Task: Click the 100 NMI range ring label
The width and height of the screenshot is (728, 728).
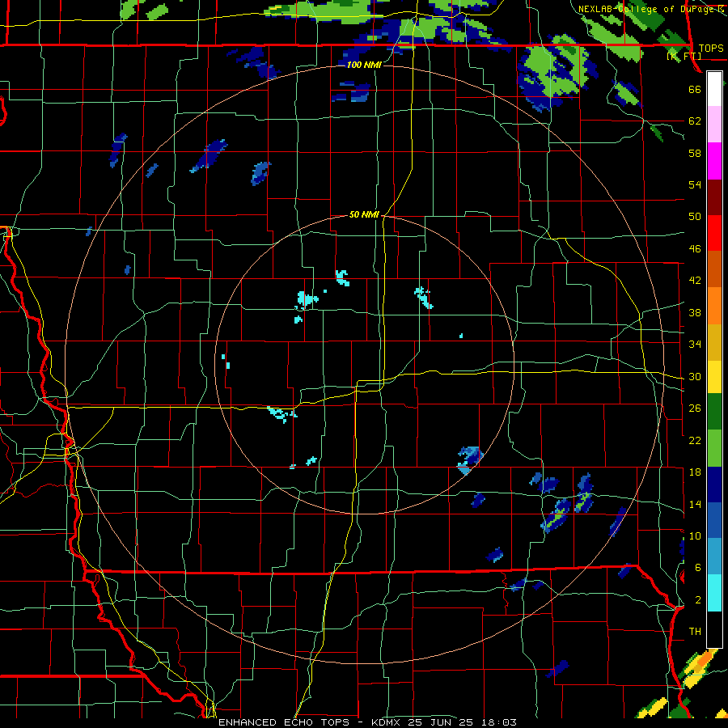Action: (x=364, y=65)
